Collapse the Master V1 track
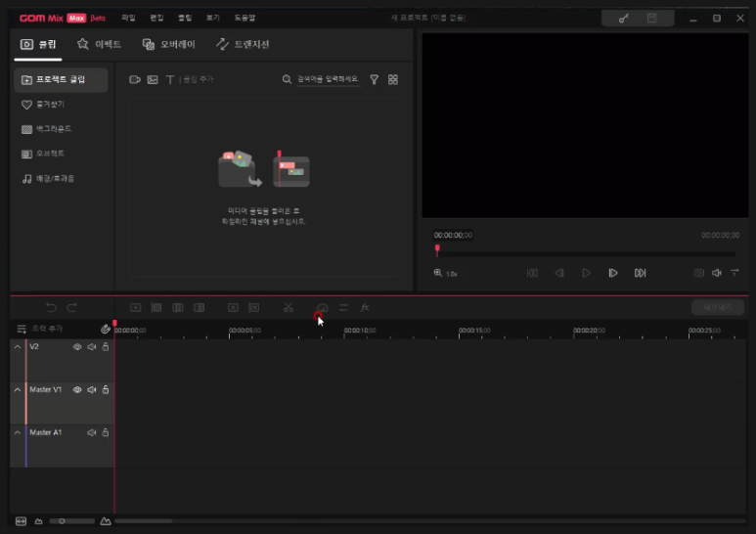The height and width of the screenshot is (534, 756). 18,389
